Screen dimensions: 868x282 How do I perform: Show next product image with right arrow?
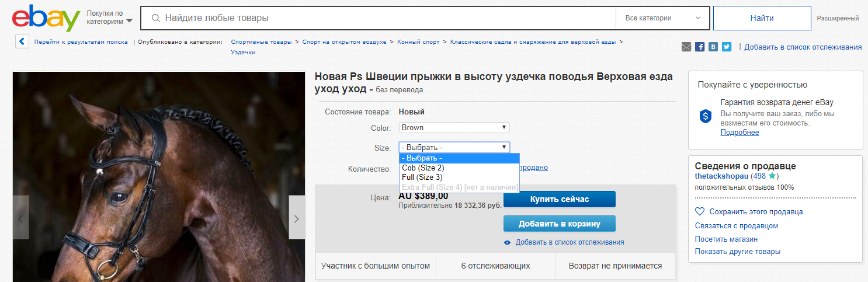[296, 218]
